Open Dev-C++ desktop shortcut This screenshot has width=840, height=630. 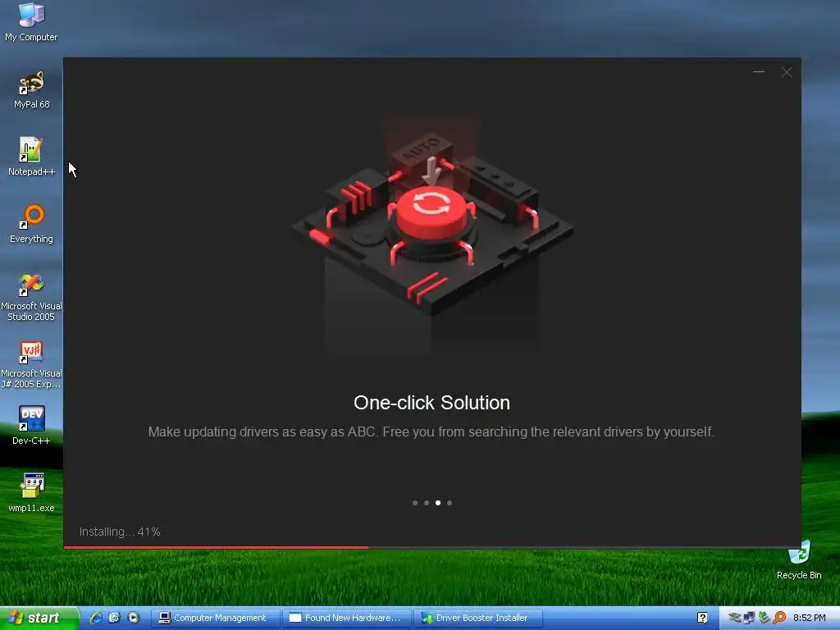[x=31, y=426]
